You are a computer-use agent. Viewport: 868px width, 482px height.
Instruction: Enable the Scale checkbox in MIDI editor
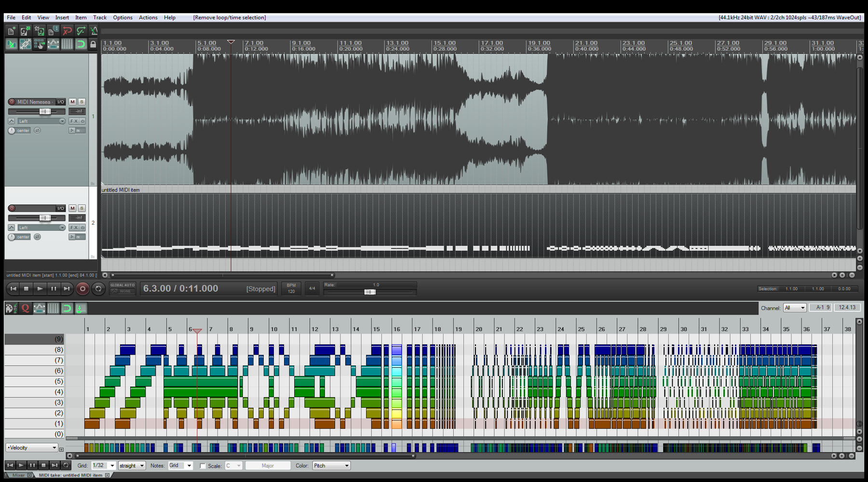coord(203,466)
